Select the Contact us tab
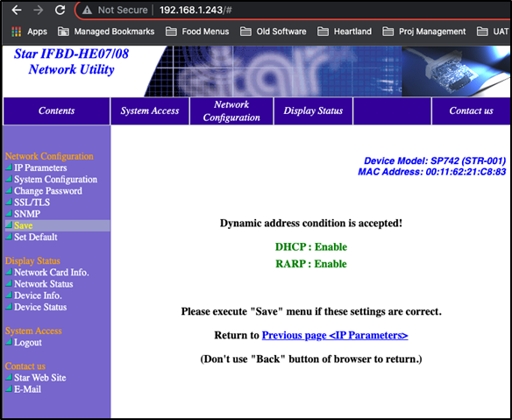512x420 pixels. point(471,110)
